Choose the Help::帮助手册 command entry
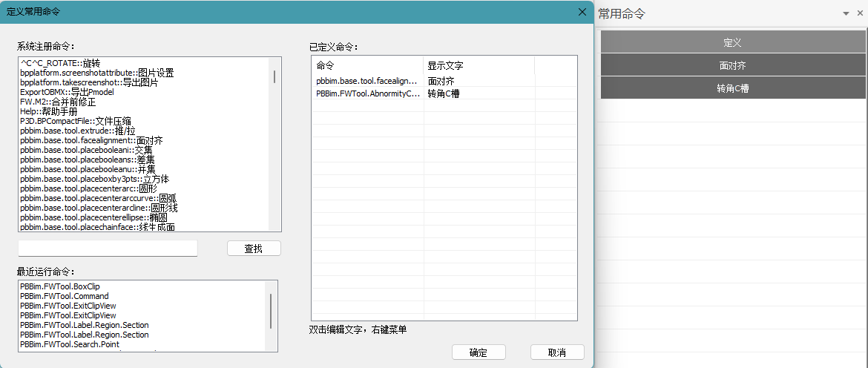 pos(48,111)
